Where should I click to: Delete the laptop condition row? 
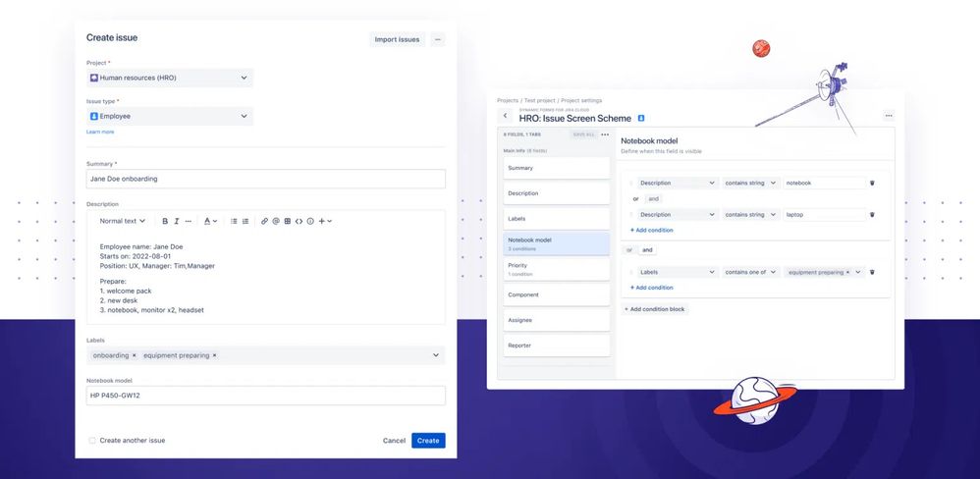click(x=873, y=215)
